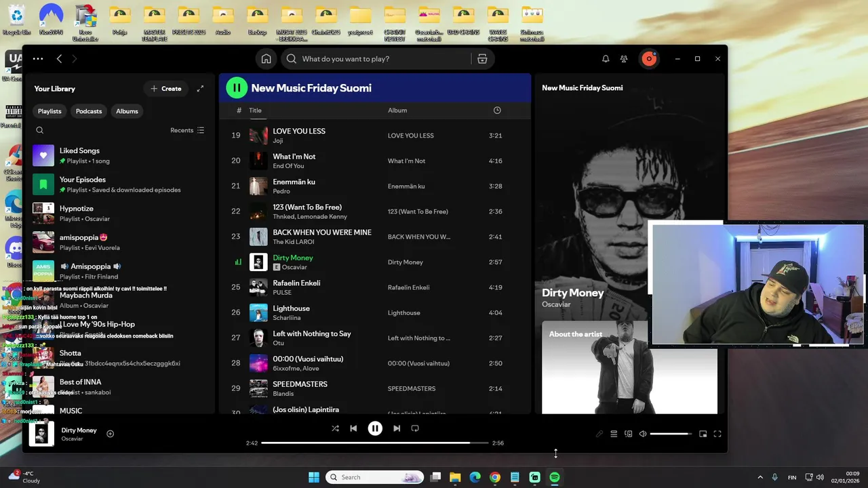Screen dimensions: 868x488
Task: Select the track Rafaelin Enkeli
Action: (x=374, y=287)
